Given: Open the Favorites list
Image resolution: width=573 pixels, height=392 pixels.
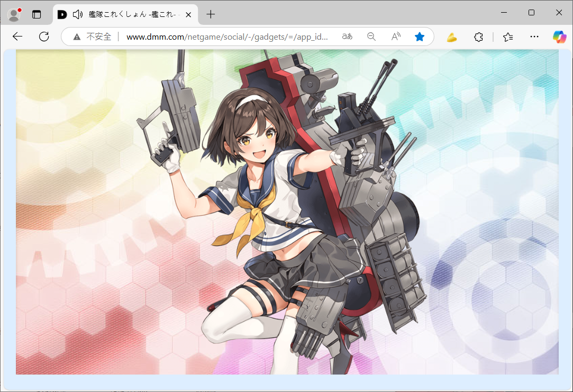Looking at the screenshot, I should (x=508, y=37).
